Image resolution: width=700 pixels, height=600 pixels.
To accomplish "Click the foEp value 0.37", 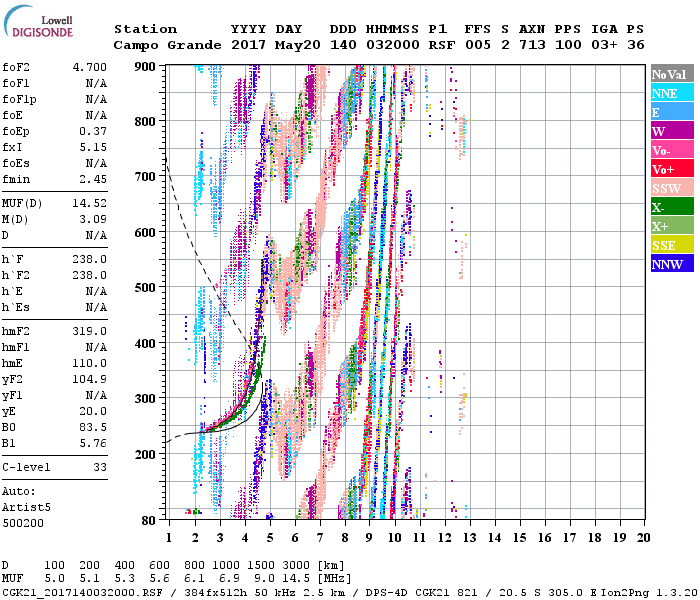I will click(93, 131).
